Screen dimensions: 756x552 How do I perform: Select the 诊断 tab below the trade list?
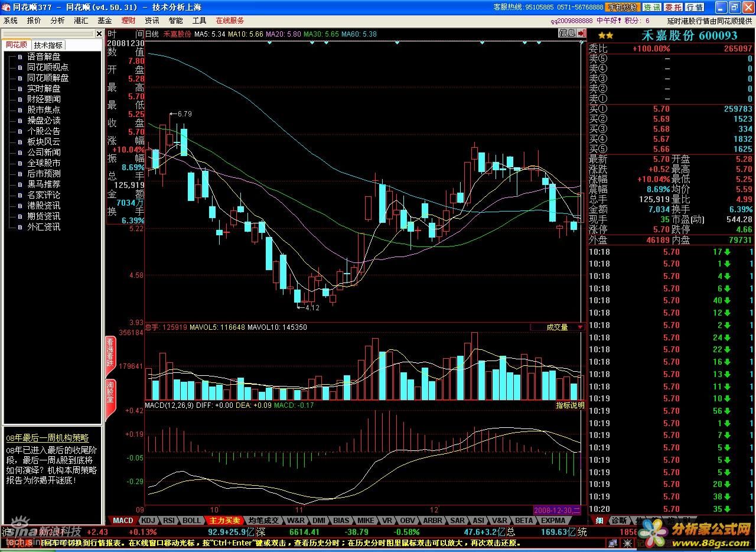(618, 521)
